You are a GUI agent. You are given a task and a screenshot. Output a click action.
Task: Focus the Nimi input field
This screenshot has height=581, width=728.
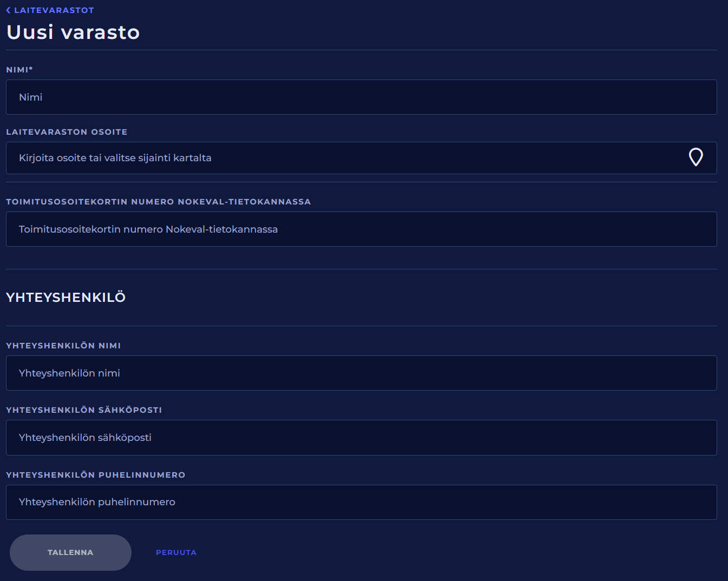361,97
